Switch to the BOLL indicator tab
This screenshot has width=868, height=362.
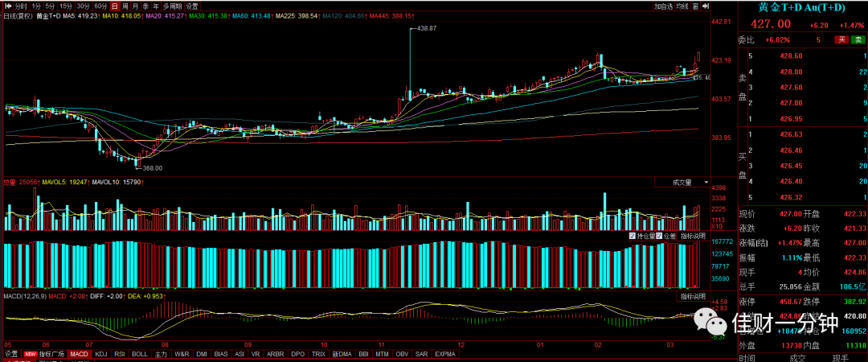click(x=140, y=354)
